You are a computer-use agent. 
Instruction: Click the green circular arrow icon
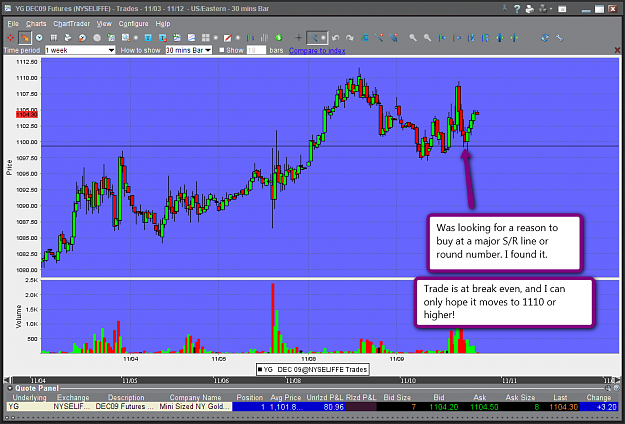[x=279, y=38]
